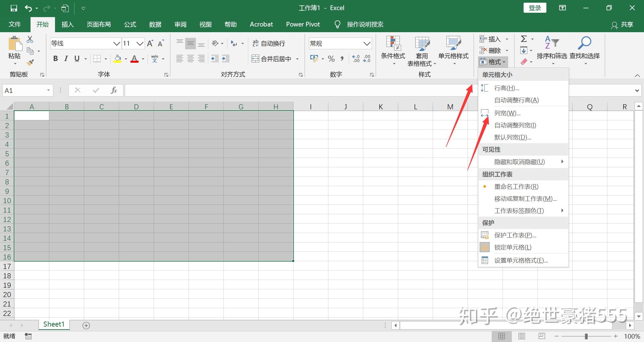Viewport: 644px width, 342px height.
Task: Click the Increase Indent icon
Action: point(226,59)
